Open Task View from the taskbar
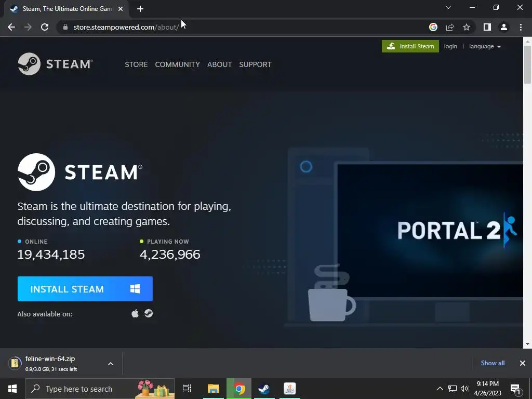Screen dimensions: 532x399 187,389
